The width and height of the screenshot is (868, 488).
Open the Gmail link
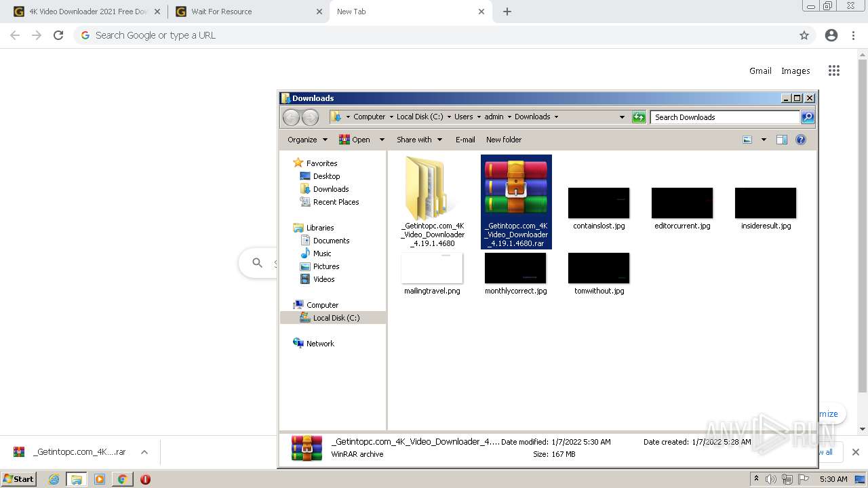(760, 70)
